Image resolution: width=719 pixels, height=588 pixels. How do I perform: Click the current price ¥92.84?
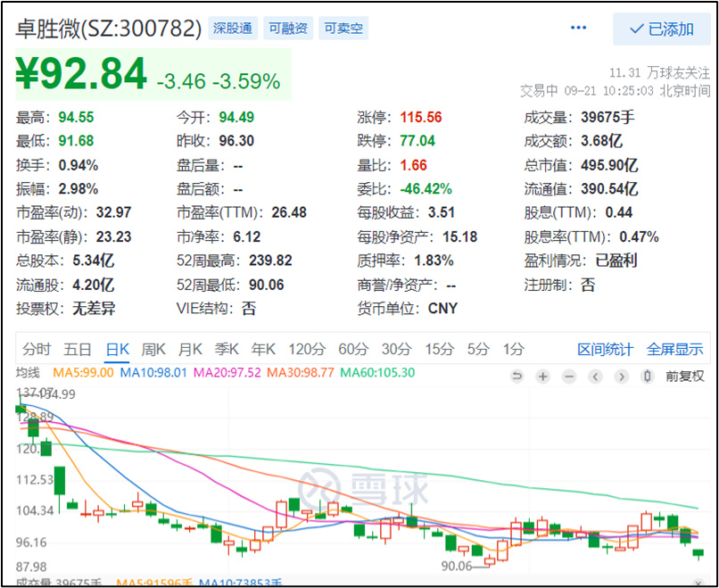tap(81, 74)
